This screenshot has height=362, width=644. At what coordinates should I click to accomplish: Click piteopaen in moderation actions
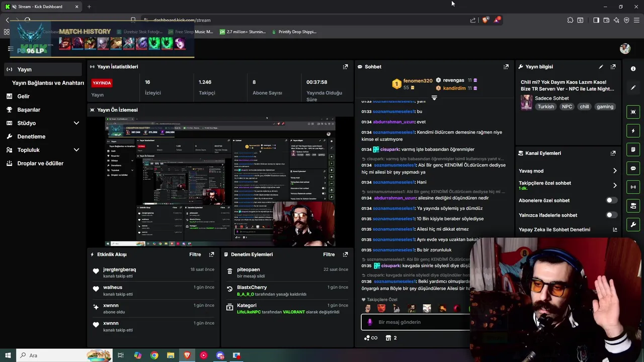248,269
